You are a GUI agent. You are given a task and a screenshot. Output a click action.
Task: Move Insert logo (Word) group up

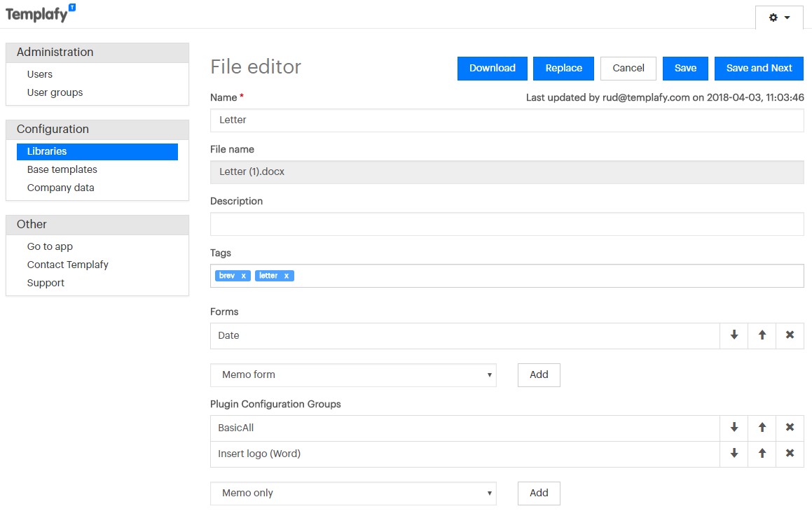click(762, 454)
